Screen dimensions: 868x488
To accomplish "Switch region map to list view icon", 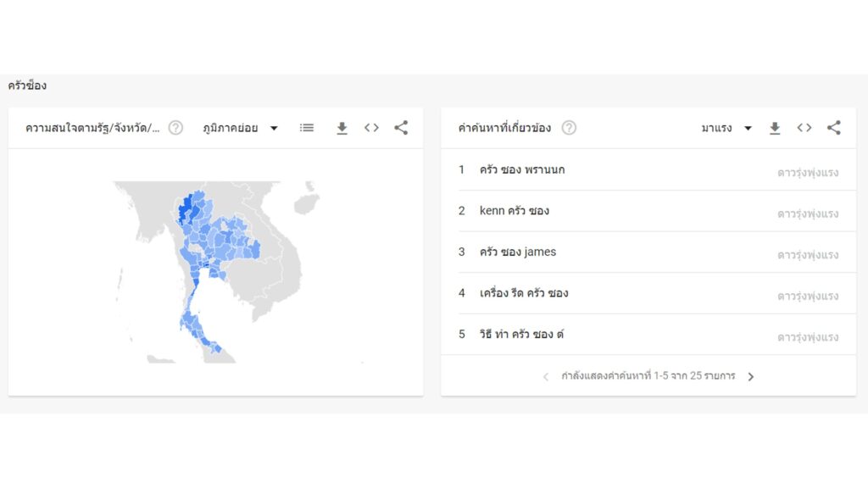I will (307, 128).
